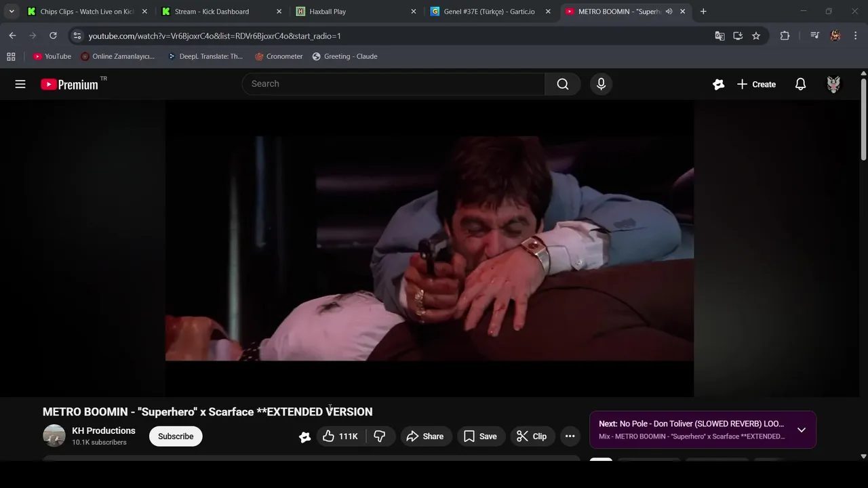This screenshot has width=868, height=488.
Task: Click the page vertical scrollbar thumb
Action: pyautogui.click(x=863, y=119)
